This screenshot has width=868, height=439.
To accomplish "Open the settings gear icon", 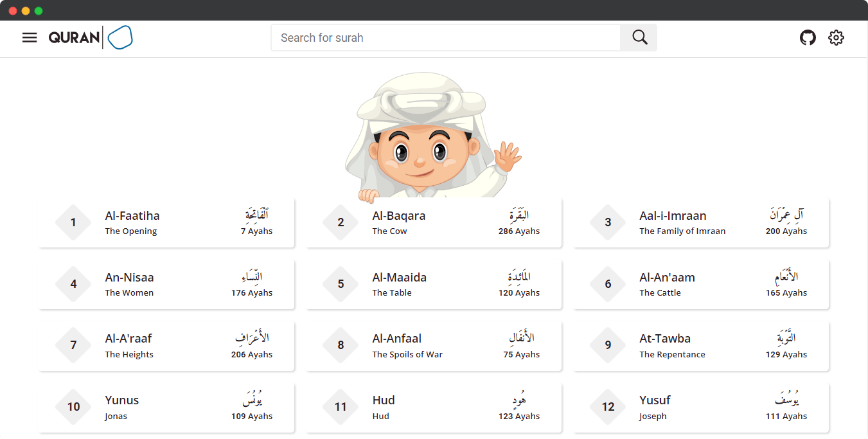I will point(836,37).
